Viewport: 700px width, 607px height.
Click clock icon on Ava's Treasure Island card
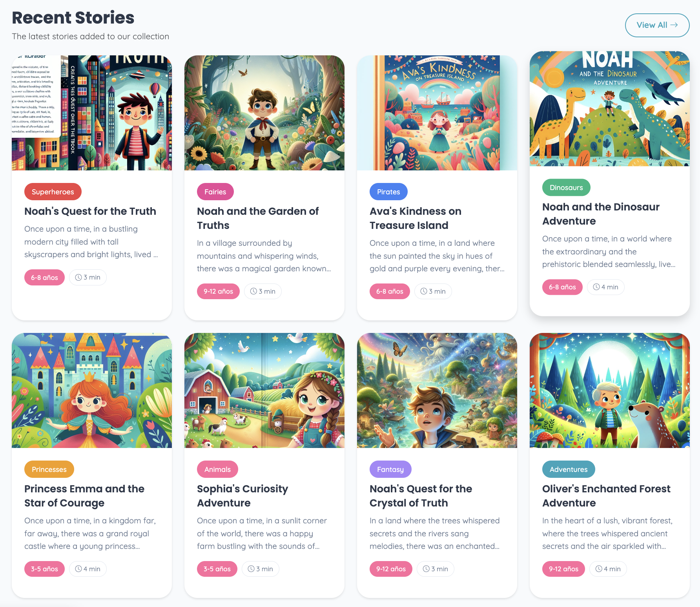point(424,291)
